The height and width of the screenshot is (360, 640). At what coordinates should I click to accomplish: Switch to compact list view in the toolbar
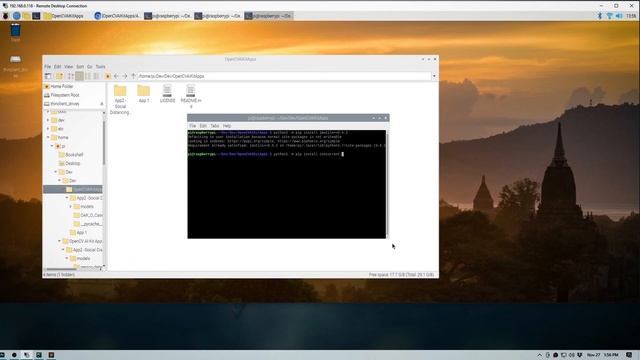(88, 76)
